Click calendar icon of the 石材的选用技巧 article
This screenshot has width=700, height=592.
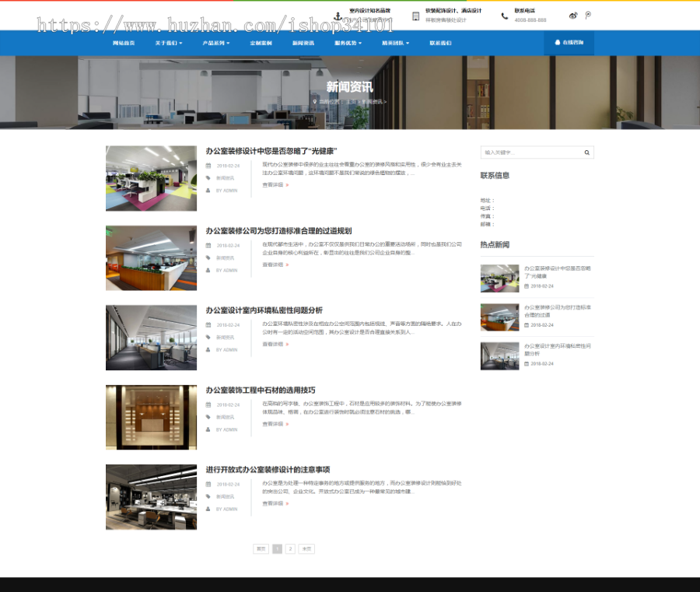(208, 405)
